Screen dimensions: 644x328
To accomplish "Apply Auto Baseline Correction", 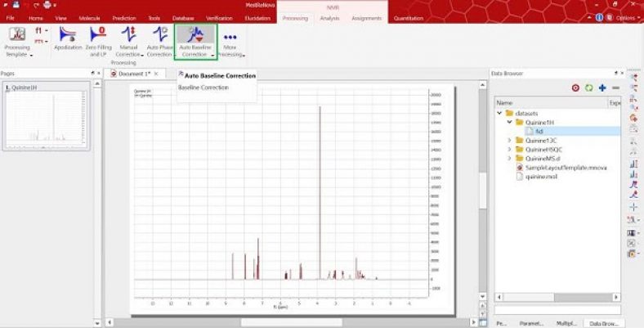I will pos(195,41).
